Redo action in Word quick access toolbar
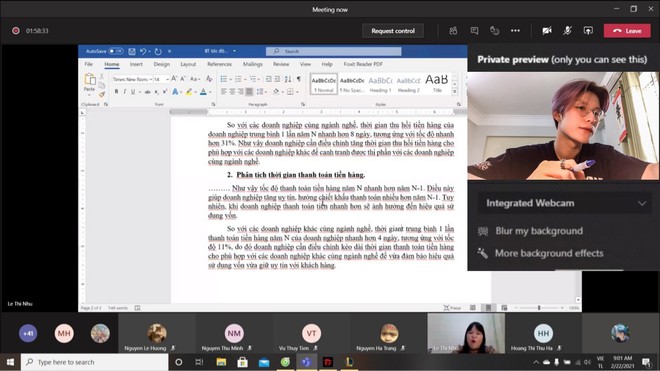 158,51
